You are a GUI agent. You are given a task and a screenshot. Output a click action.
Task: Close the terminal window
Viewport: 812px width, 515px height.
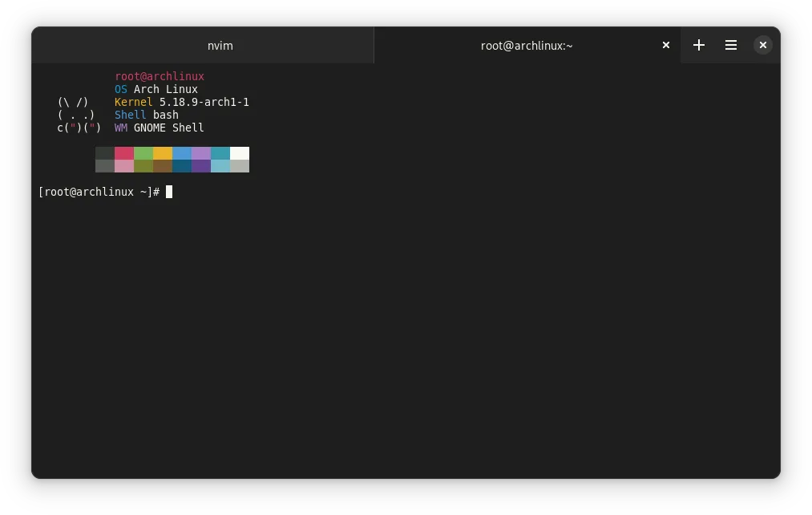tap(763, 46)
